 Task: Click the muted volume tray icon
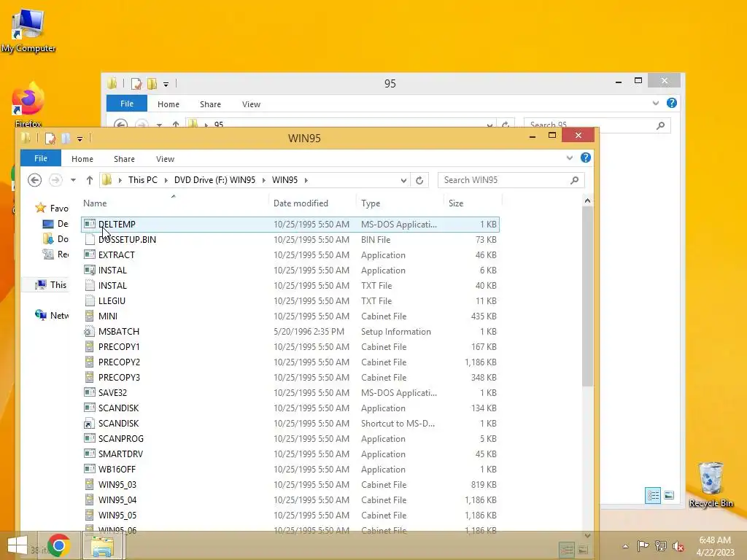(678, 546)
